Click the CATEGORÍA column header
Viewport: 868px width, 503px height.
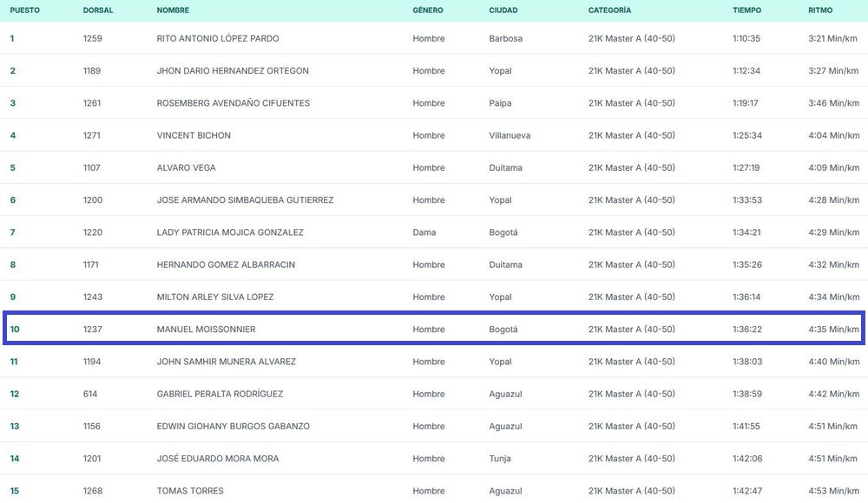pyautogui.click(x=609, y=10)
